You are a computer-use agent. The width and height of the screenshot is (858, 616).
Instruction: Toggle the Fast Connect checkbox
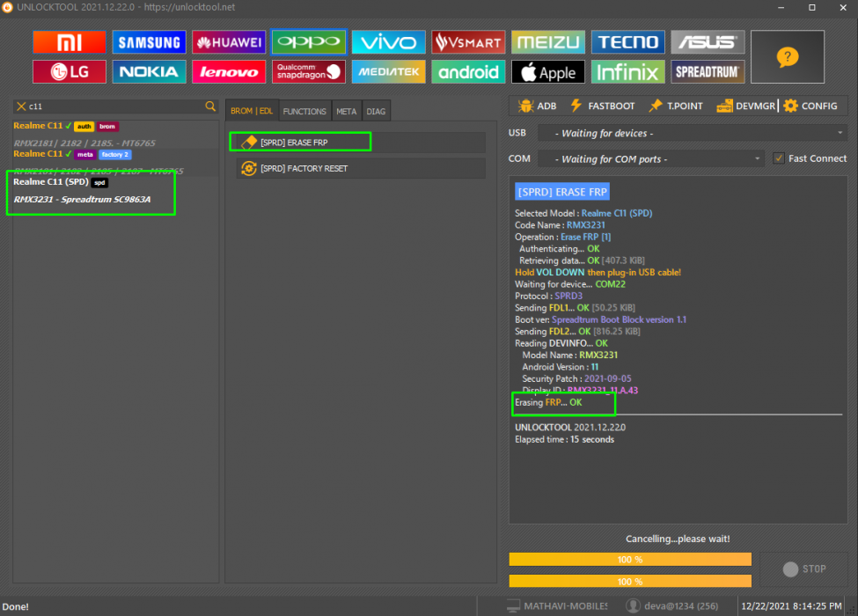779,158
